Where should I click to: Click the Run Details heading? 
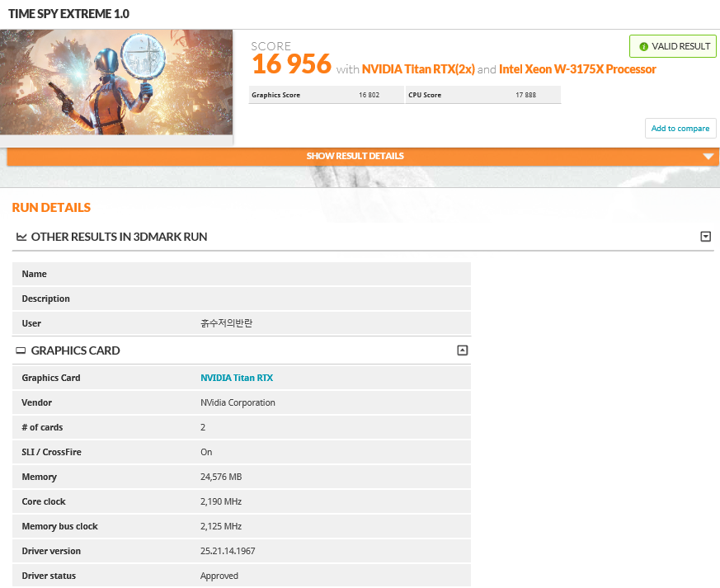[51, 208]
